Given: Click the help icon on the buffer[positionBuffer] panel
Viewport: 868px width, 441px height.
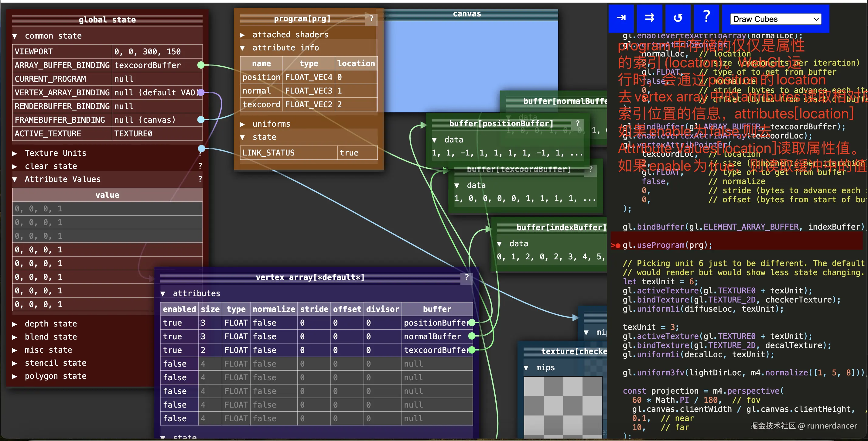Looking at the screenshot, I should (x=578, y=124).
